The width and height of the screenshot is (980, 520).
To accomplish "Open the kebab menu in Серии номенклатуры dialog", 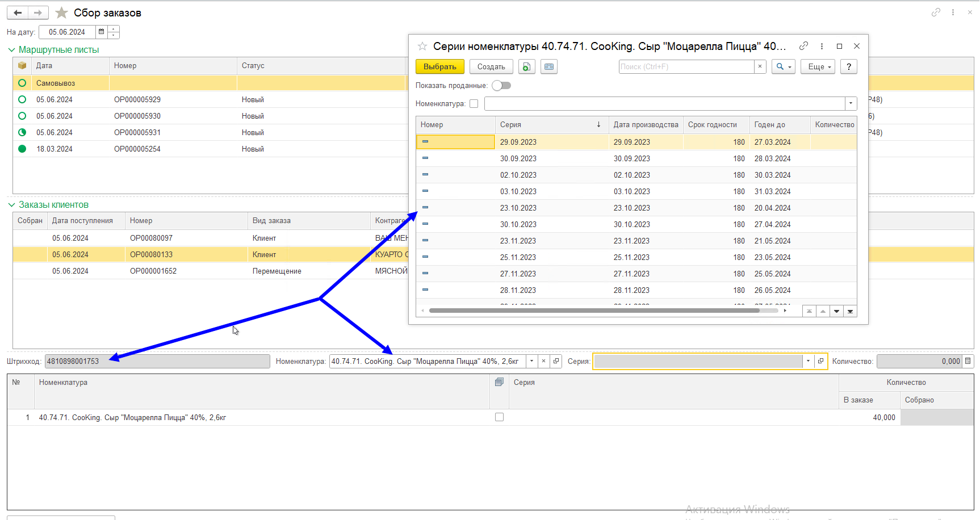I will point(822,46).
